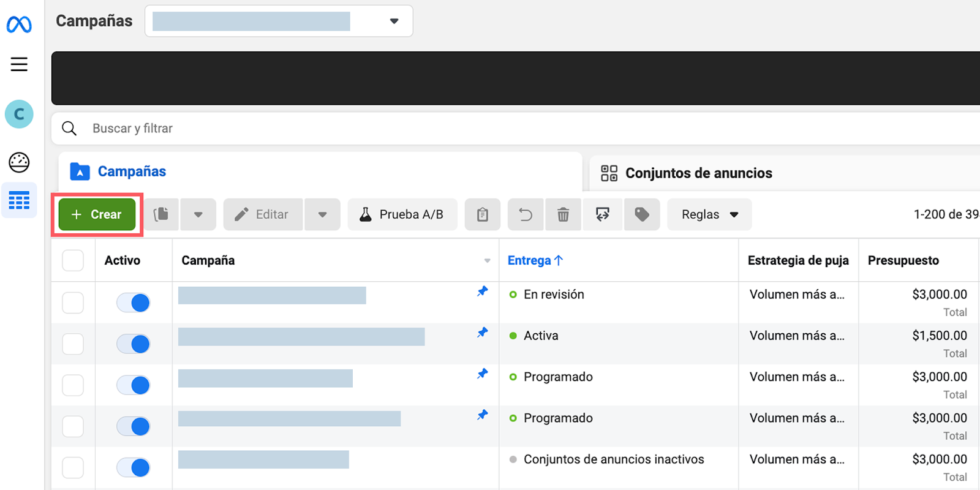Click the green Crear button
Viewport: 980px width, 490px height.
(x=97, y=214)
